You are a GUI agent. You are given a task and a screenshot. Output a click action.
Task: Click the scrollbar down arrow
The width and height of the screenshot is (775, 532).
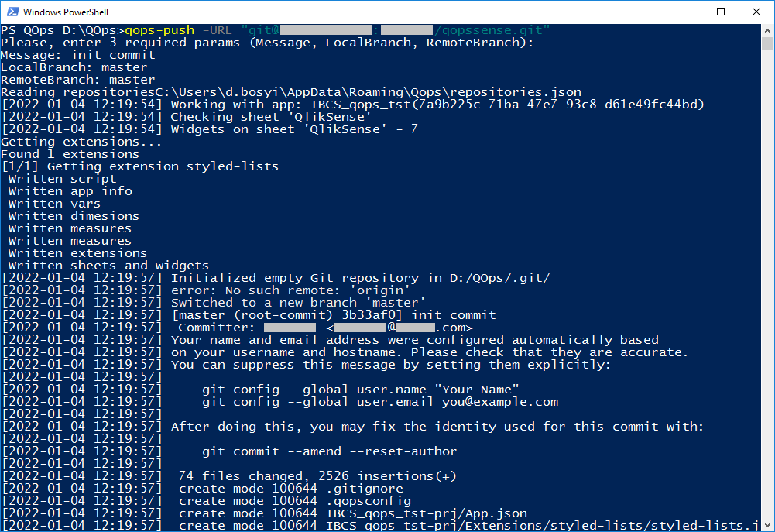coord(767,524)
